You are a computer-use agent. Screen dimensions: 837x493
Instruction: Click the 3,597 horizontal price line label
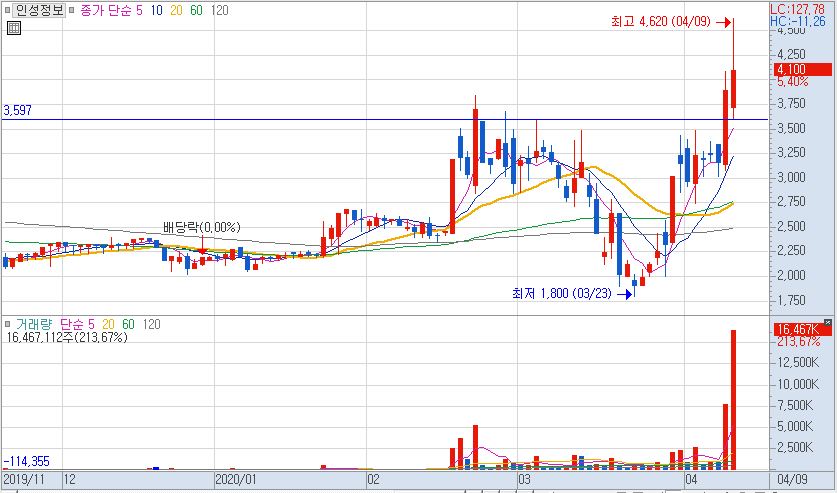[18, 111]
